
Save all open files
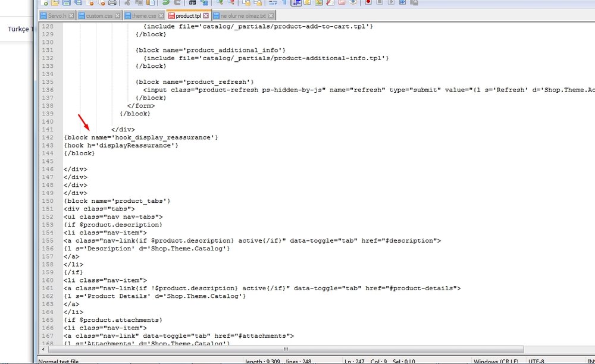point(77,3)
